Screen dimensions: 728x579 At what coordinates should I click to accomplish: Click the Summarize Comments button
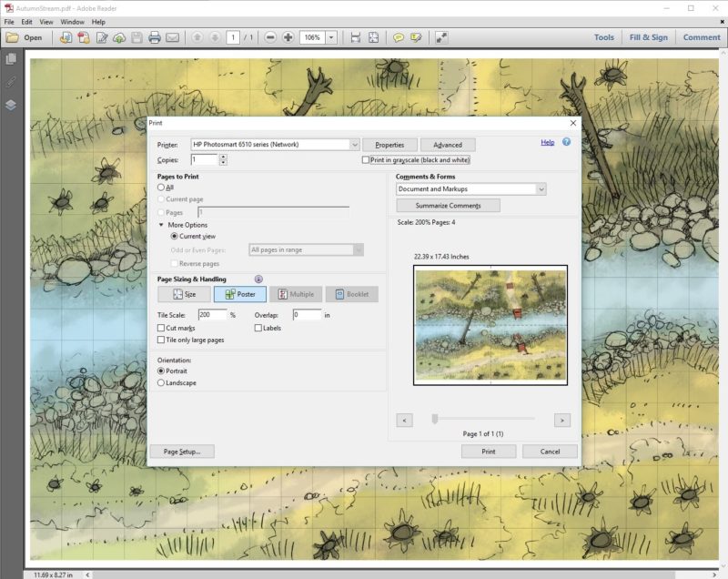(x=448, y=205)
